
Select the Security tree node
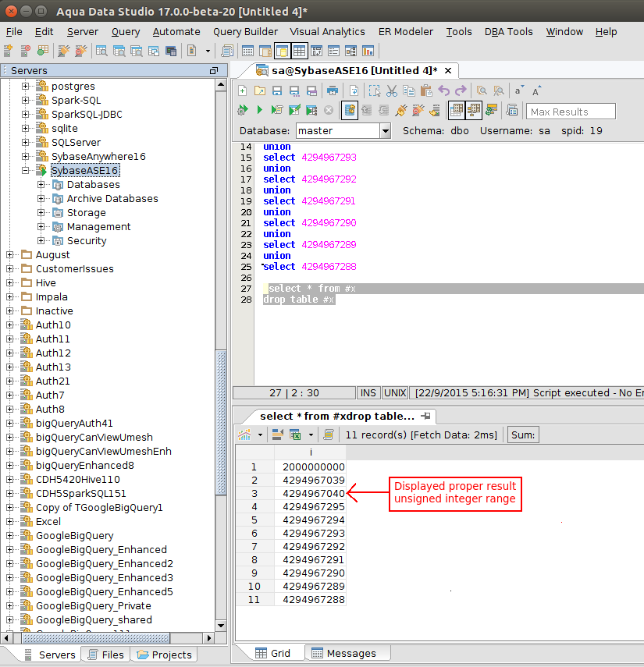[87, 241]
